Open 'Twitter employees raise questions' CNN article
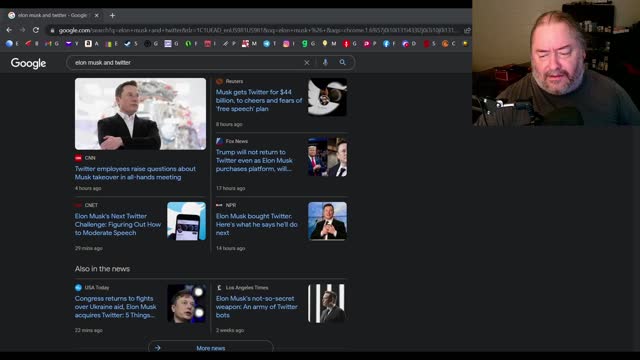Viewport: 640px width, 360px height. 135,173
